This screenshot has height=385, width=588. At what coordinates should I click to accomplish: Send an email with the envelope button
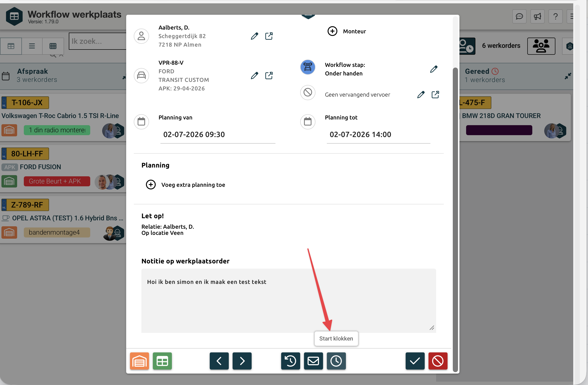coord(313,361)
